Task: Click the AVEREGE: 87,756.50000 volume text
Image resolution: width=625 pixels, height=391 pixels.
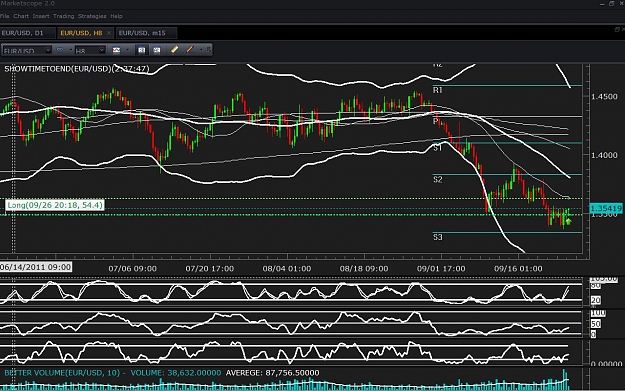Action: [273, 373]
